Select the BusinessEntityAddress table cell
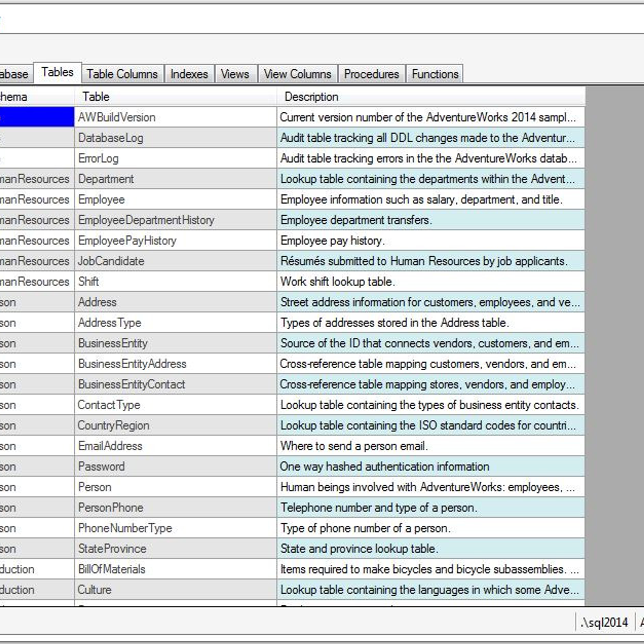This screenshot has width=644, height=644. click(x=175, y=363)
